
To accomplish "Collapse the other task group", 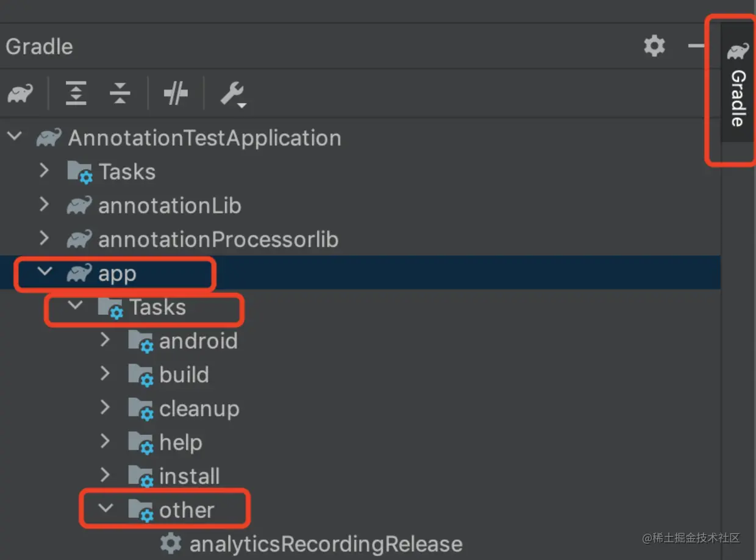I will pyautogui.click(x=105, y=508).
